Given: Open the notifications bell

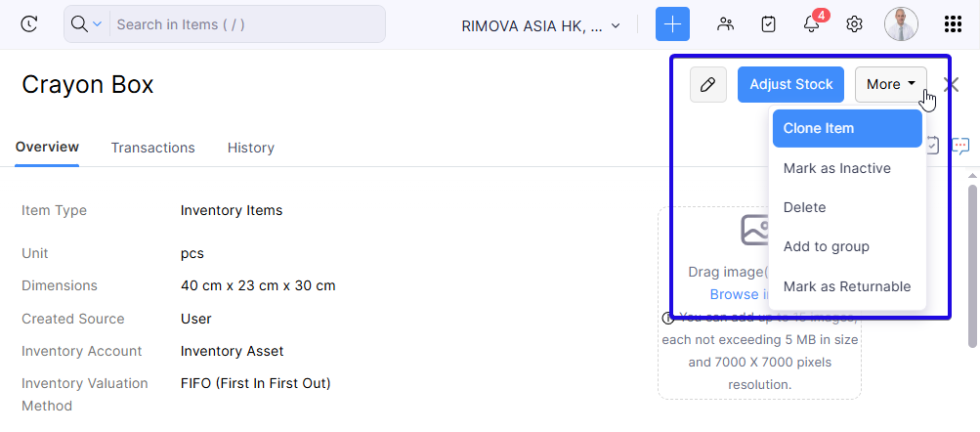Looking at the screenshot, I should coord(811,24).
